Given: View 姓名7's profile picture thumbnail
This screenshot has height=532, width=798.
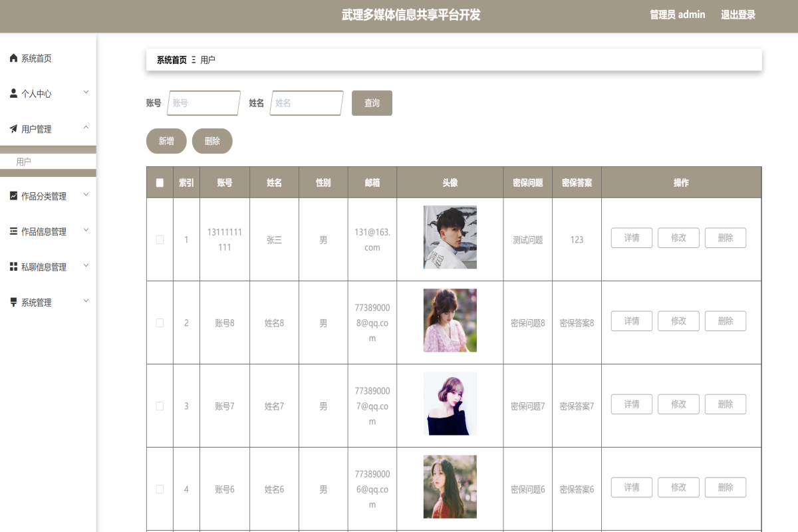Looking at the screenshot, I should coord(450,404).
